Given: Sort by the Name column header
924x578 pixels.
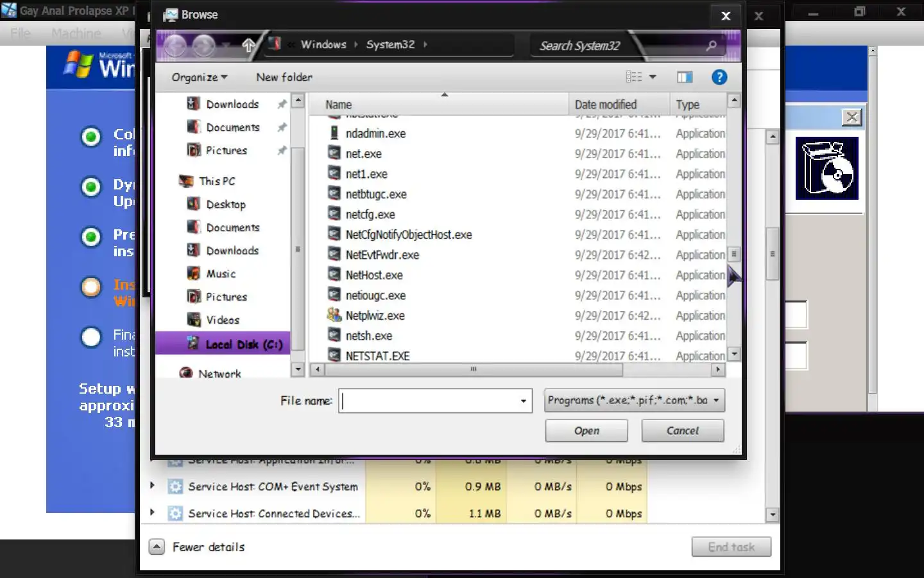Looking at the screenshot, I should [439, 104].
